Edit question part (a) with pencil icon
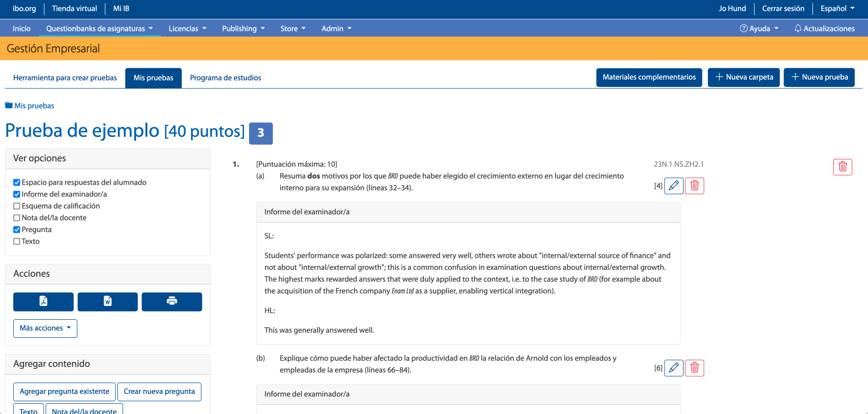The image size is (868, 414). 673,186
